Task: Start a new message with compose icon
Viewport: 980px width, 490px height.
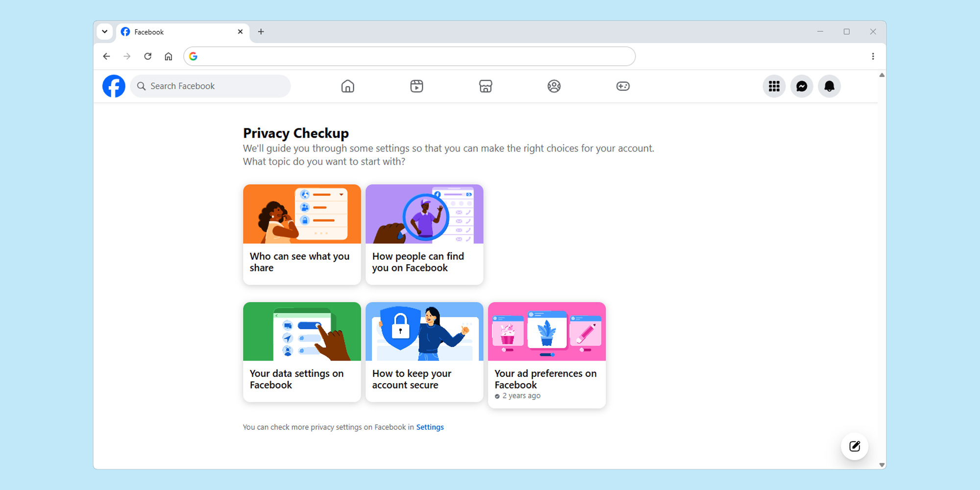Action: click(x=855, y=446)
